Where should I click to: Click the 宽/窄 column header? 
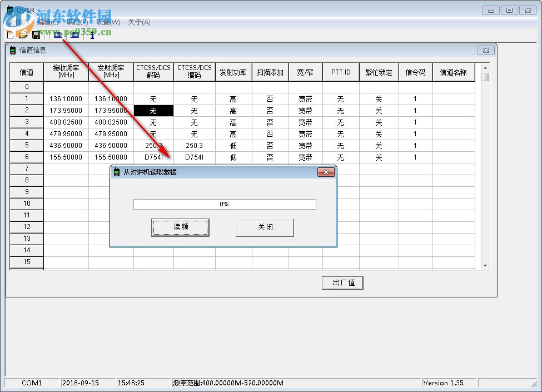(x=306, y=72)
